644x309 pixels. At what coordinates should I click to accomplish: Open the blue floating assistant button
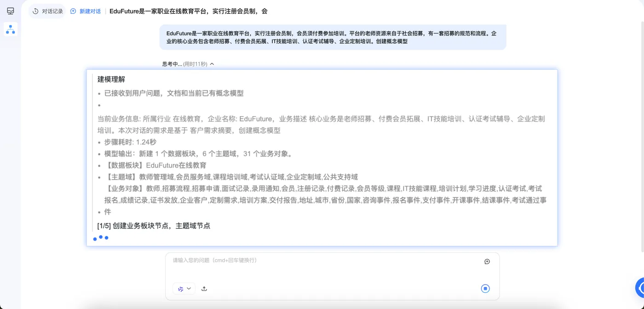(x=639, y=288)
